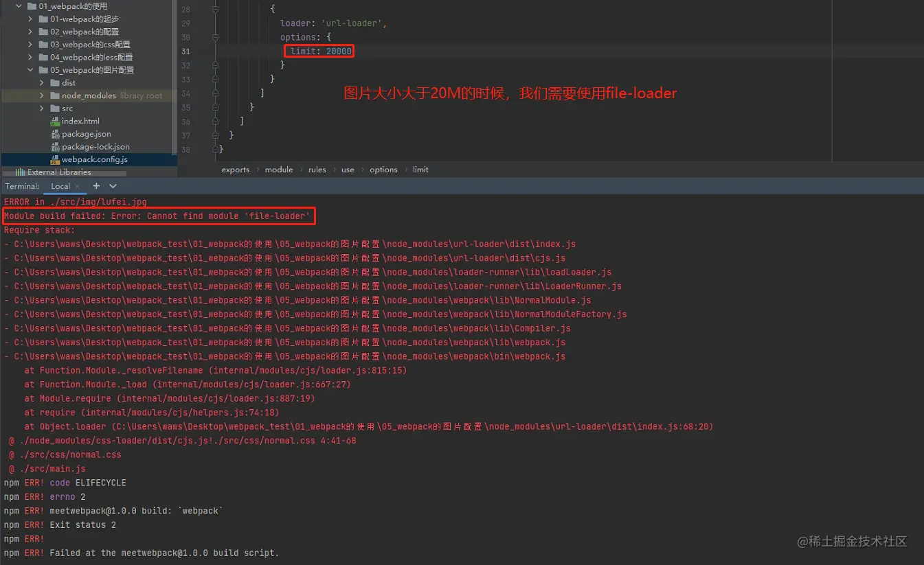Select package-lock.json in the project tree
Image resolution: width=924 pixels, height=565 pixels.
[x=95, y=146]
